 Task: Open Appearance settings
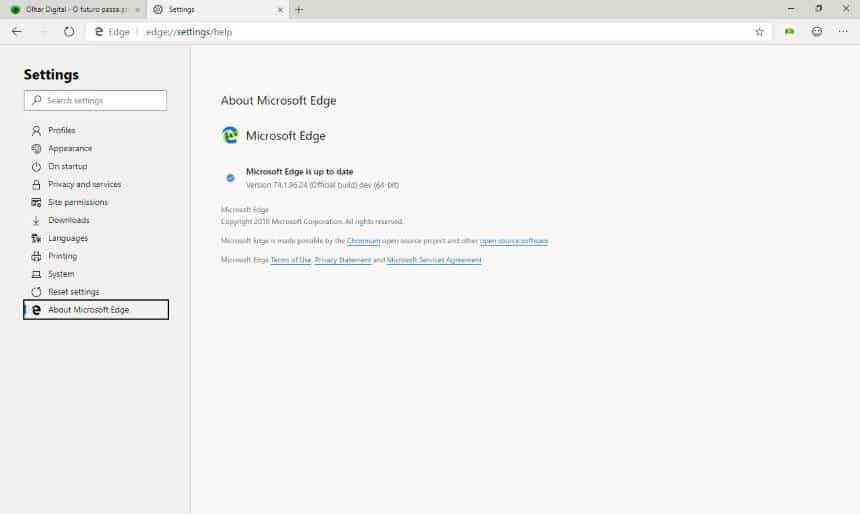click(70, 148)
